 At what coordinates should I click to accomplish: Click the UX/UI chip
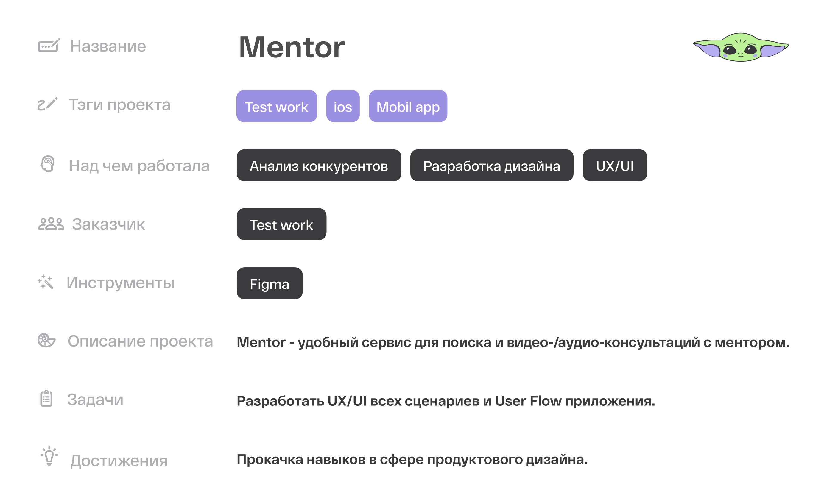pos(615,166)
